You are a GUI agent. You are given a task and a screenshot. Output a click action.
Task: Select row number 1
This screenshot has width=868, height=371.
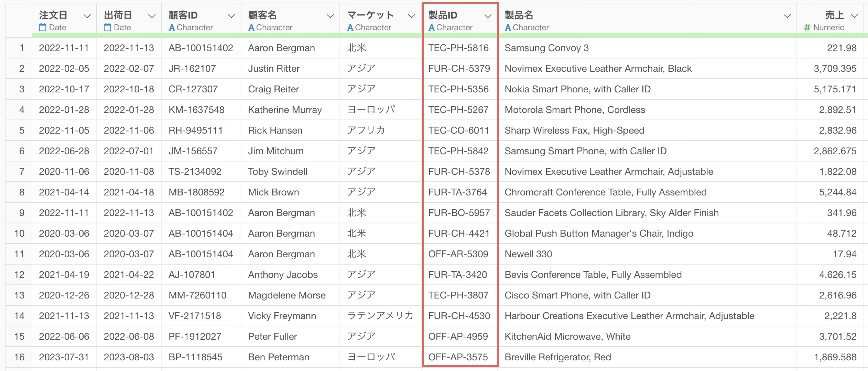[x=21, y=48]
